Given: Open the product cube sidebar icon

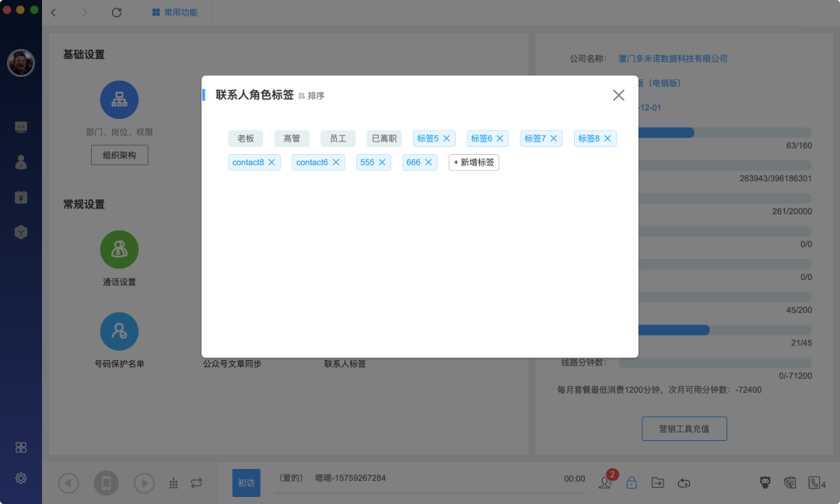Looking at the screenshot, I should point(21,232).
